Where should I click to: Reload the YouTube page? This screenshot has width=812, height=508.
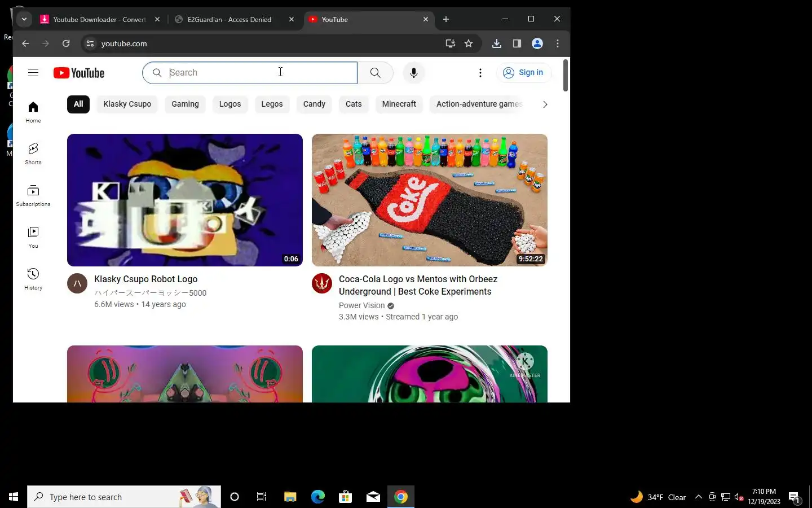pos(66,43)
